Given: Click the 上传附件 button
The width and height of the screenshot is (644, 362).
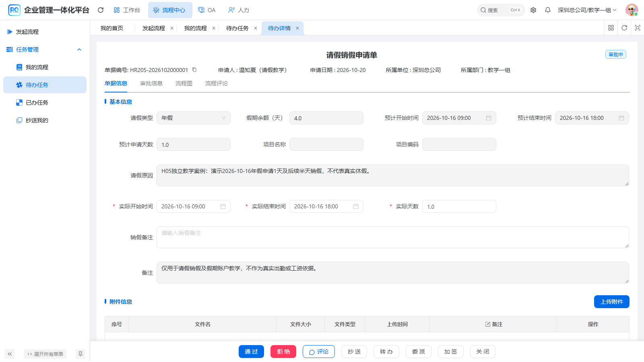Looking at the screenshot, I should [612, 302].
